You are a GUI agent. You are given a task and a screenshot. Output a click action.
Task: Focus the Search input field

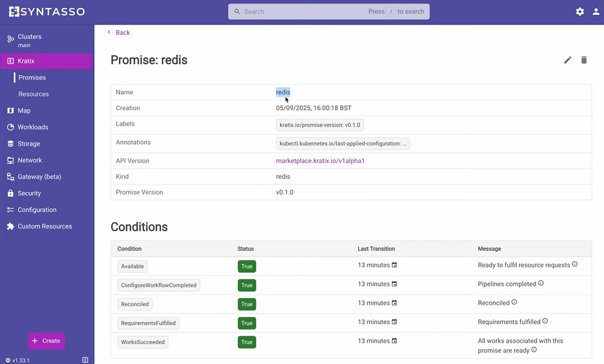tap(329, 12)
